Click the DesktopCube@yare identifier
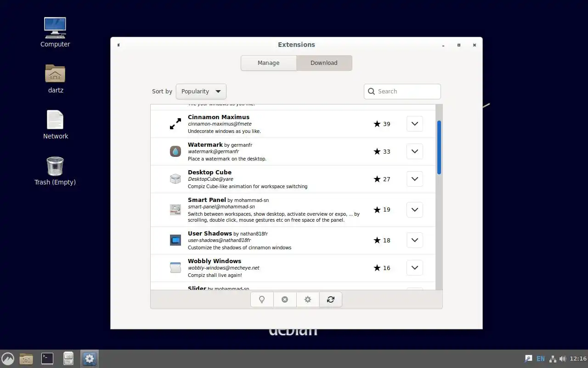Image resolution: width=588 pixels, height=368 pixels. pos(210,179)
